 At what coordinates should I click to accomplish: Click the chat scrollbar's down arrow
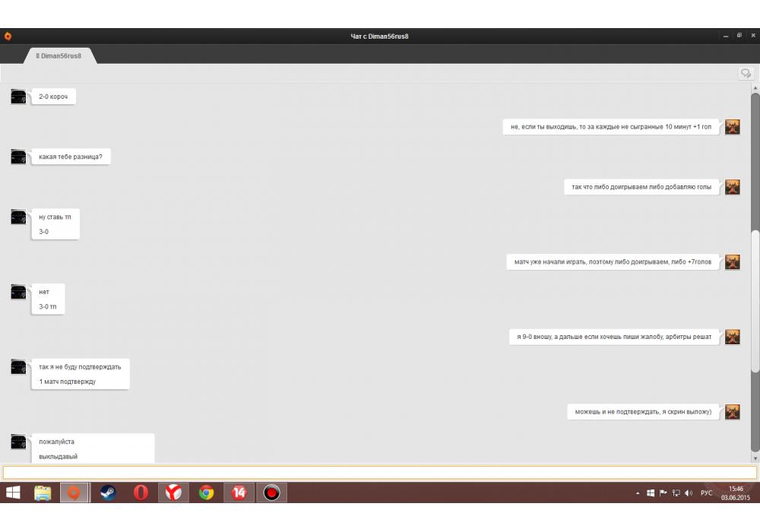(x=755, y=458)
